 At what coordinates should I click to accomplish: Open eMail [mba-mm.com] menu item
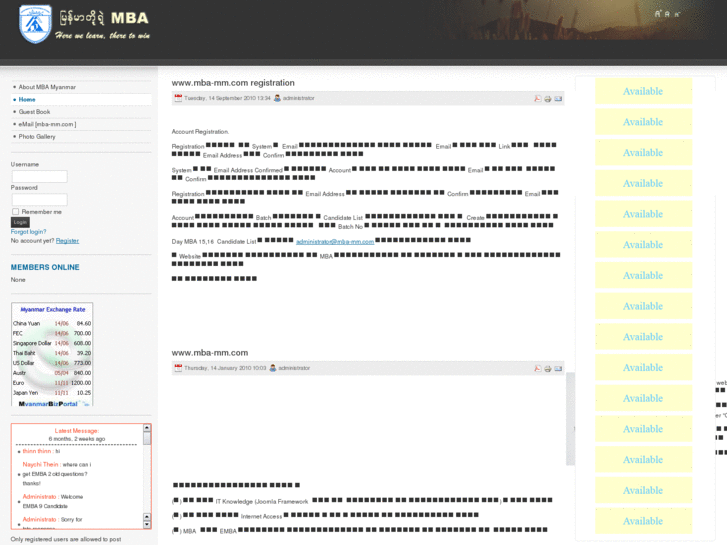tap(47, 124)
